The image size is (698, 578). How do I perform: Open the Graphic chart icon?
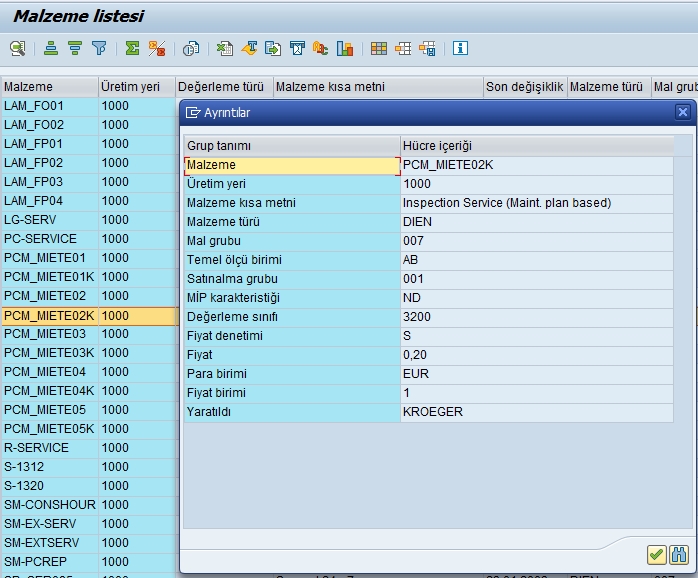coord(345,48)
